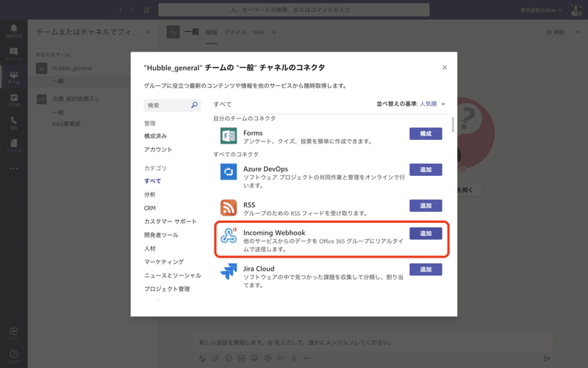This screenshot has width=588, height=368.
Task: Click the send message arrow icon
Action: [547, 358]
